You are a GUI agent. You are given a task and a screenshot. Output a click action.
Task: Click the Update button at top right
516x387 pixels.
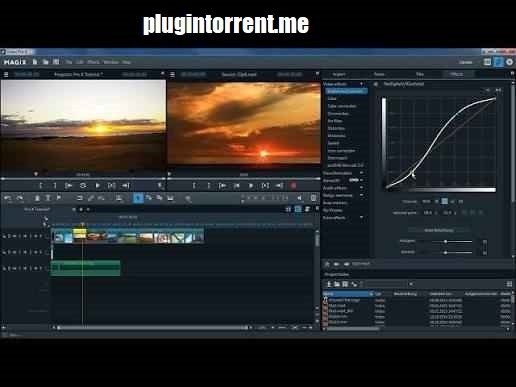pyautogui.click(x=465, y=62)
